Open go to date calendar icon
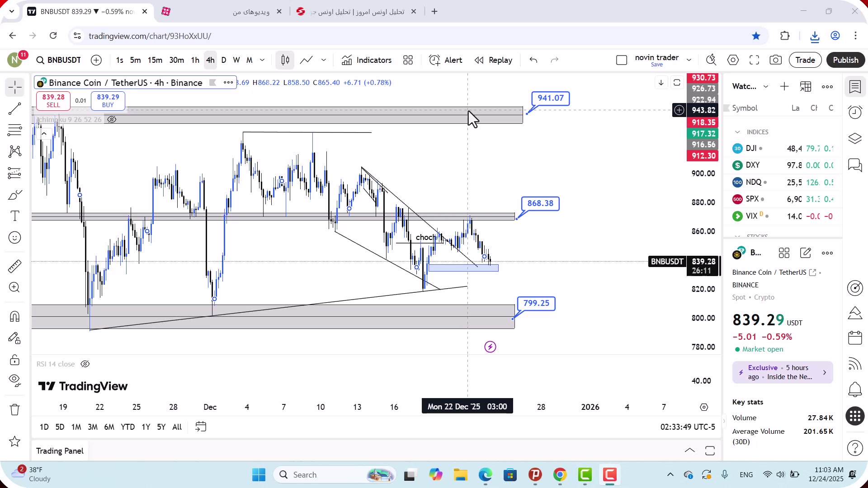 (201, 427)
